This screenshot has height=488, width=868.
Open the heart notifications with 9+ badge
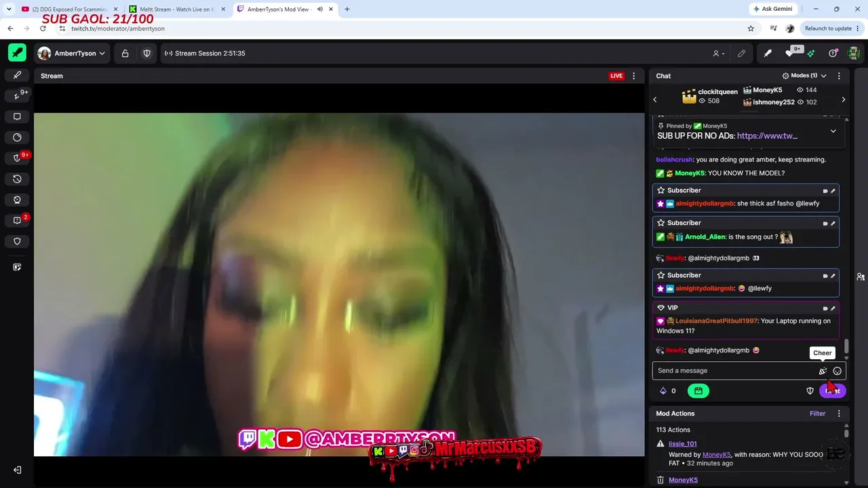tap(789, 54)
